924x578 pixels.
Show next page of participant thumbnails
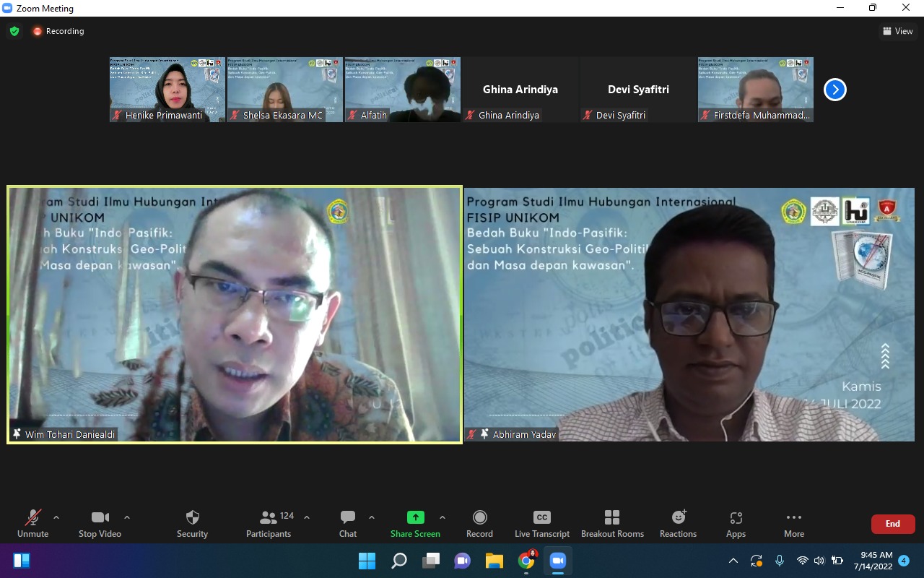pyautogui.click(x=835, y=90)
